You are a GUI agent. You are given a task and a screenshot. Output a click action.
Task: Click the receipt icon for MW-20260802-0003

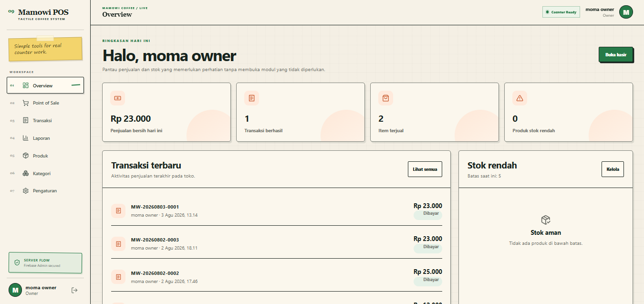coord(118,243)
